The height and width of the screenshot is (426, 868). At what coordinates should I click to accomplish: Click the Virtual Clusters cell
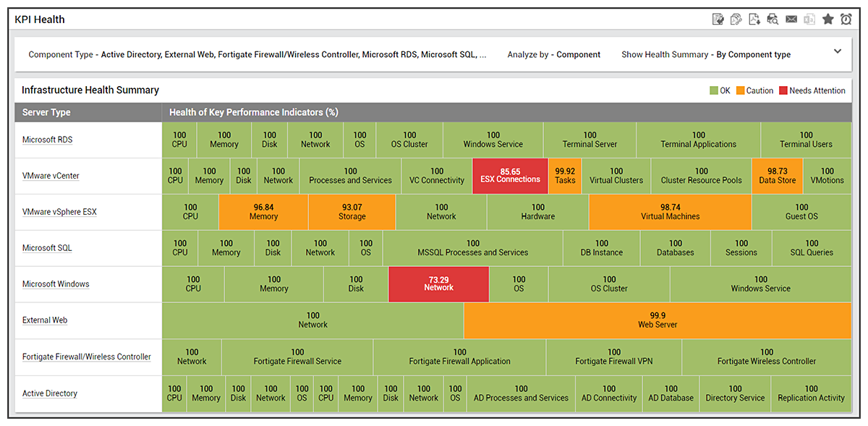pos(616,176)
